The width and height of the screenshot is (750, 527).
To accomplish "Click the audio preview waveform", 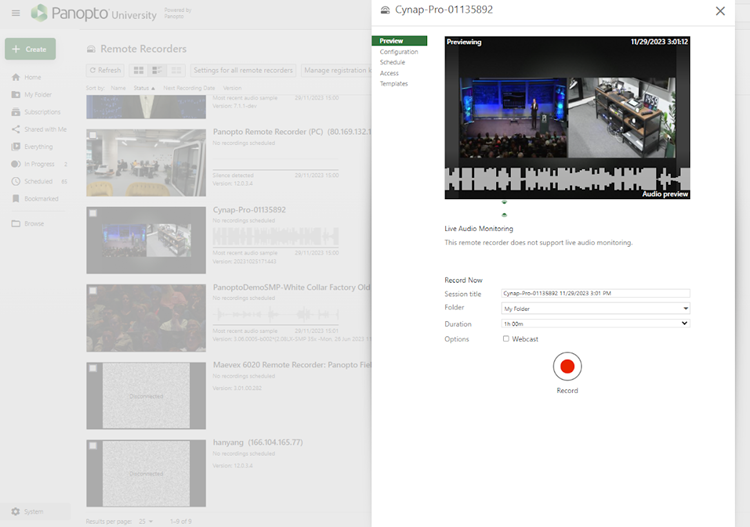I will 567,180.
